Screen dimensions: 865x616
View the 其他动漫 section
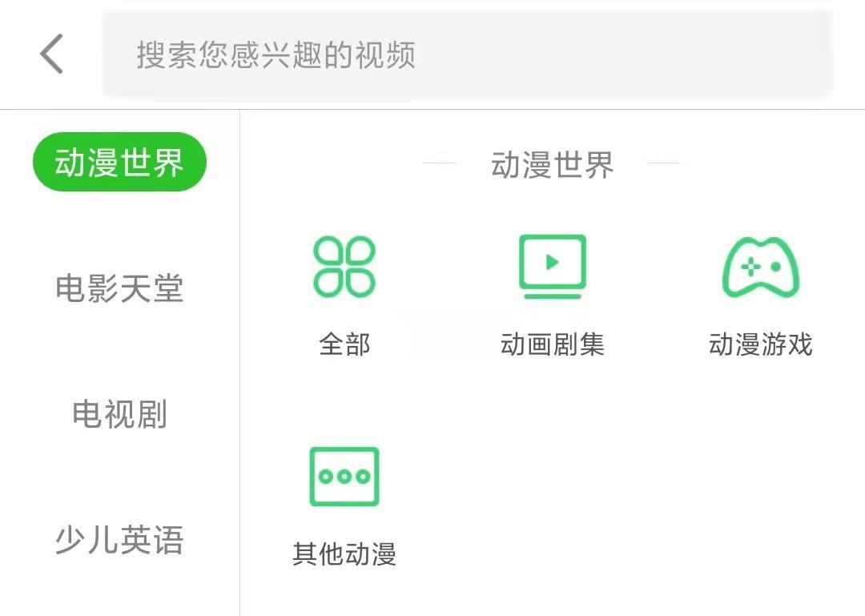344,554
